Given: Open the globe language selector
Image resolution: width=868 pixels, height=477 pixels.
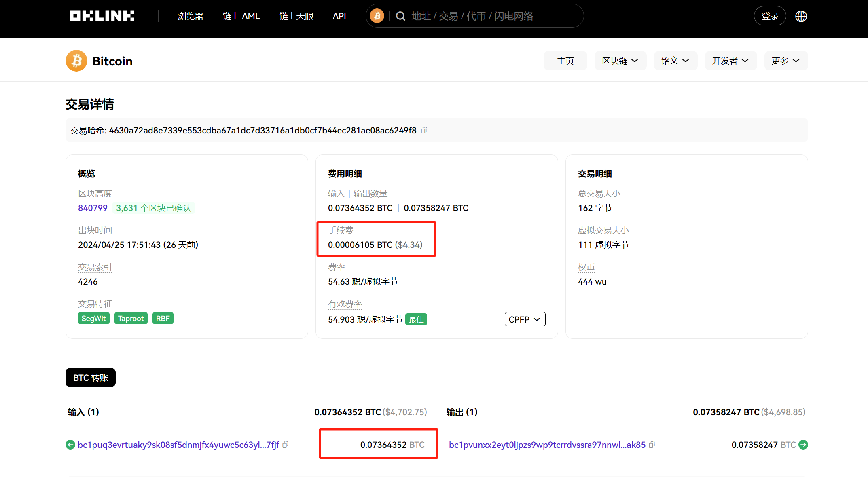Looking at the screenshot, I should click(801, 16).
